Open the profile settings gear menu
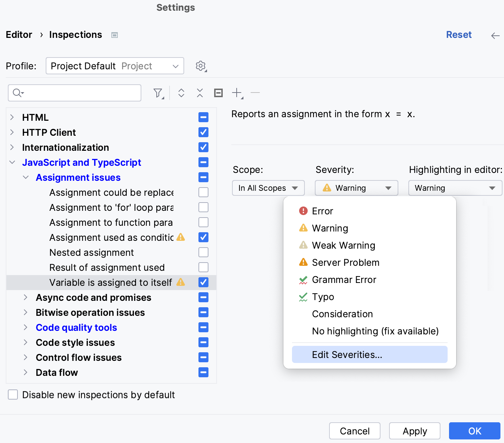Viewport: 504px width, 443px height. click(x=201, y=66)
